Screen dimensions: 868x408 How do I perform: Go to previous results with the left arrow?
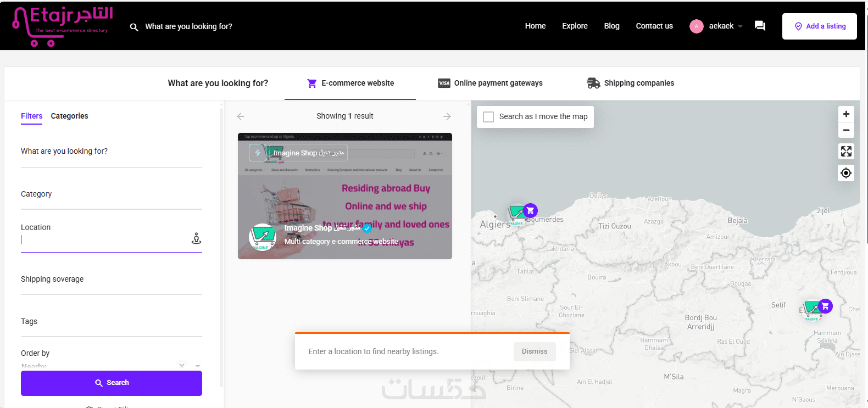241,116
